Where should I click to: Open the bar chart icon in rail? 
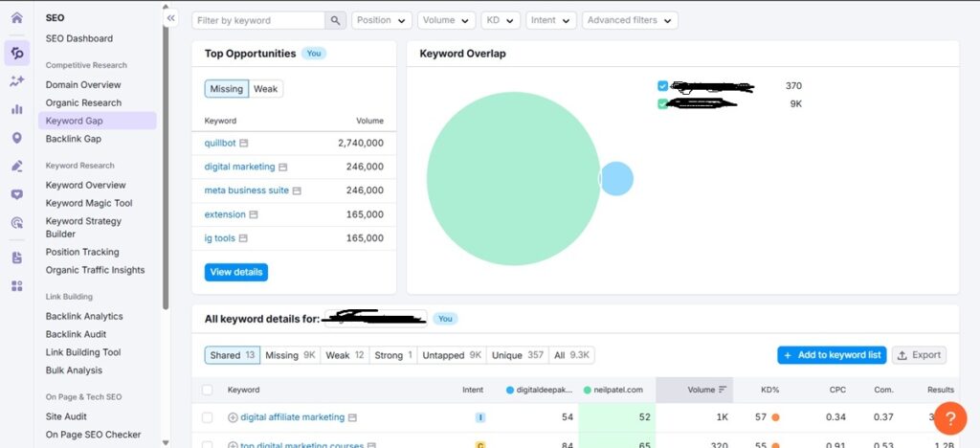click(17, 109)
